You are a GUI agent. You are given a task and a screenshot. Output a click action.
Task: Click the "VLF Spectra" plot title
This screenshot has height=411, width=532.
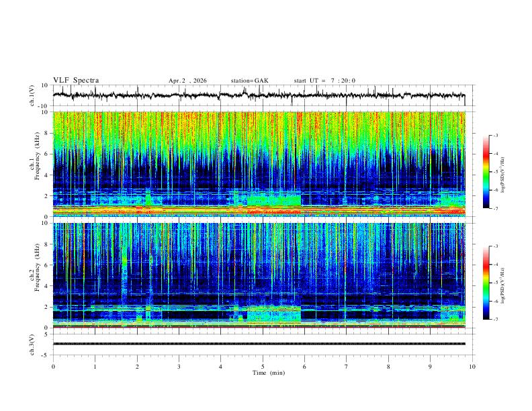[x=76, y=81]
